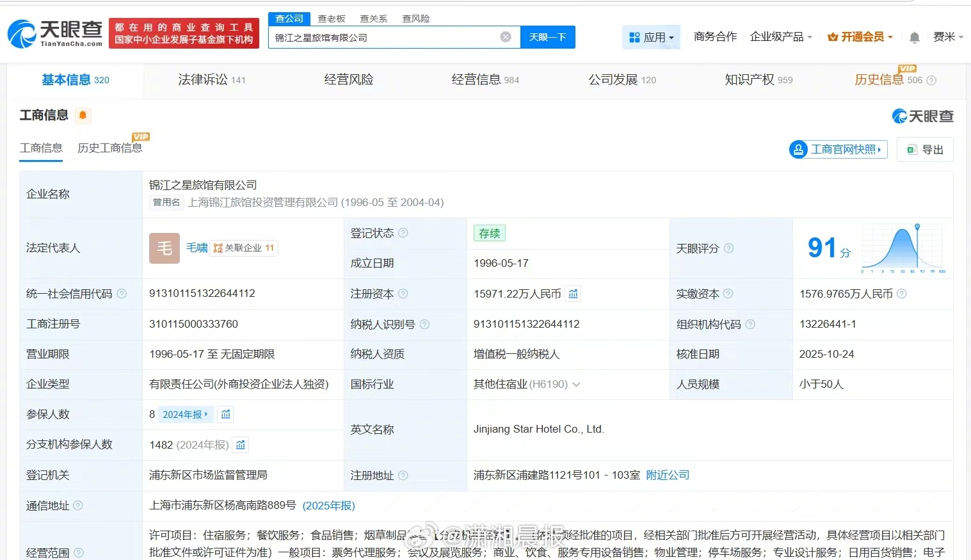
Task: Click help icon next to 通信地址
Action: [x=78, y=506]
